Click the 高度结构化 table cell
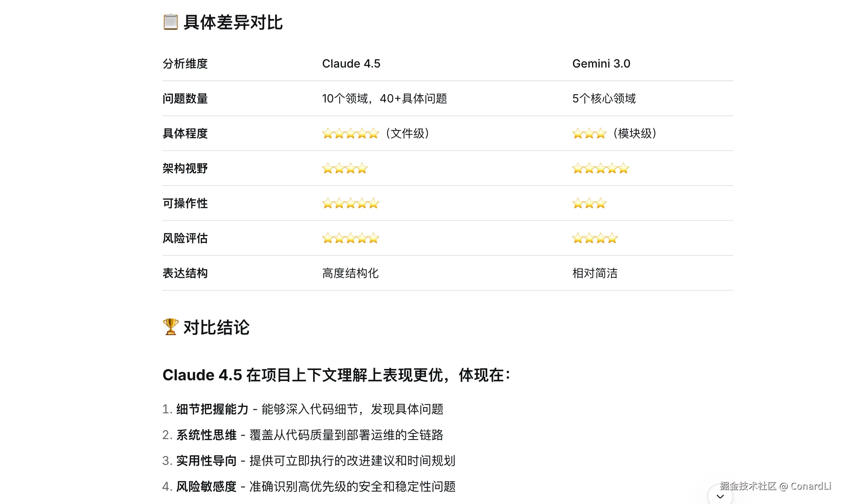This screenshot has height=504, width=844. pyautogui.click(x=350, y=273)
